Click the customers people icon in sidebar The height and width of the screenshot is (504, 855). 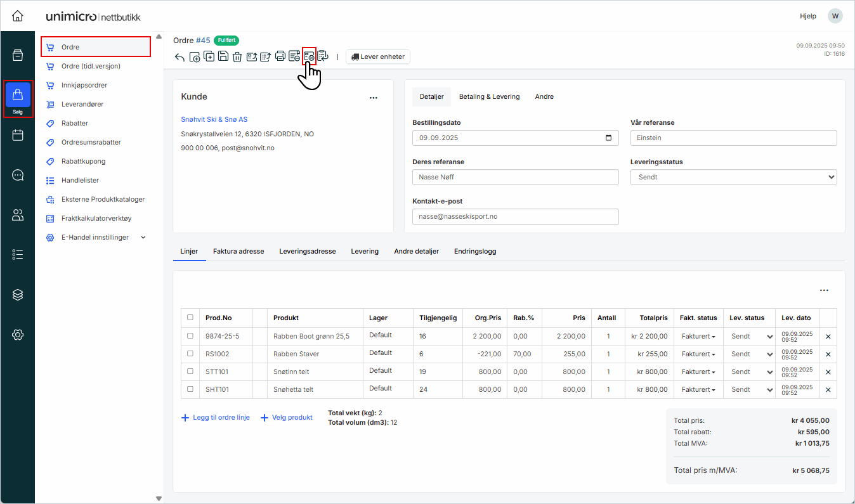(x=18, y=215)
